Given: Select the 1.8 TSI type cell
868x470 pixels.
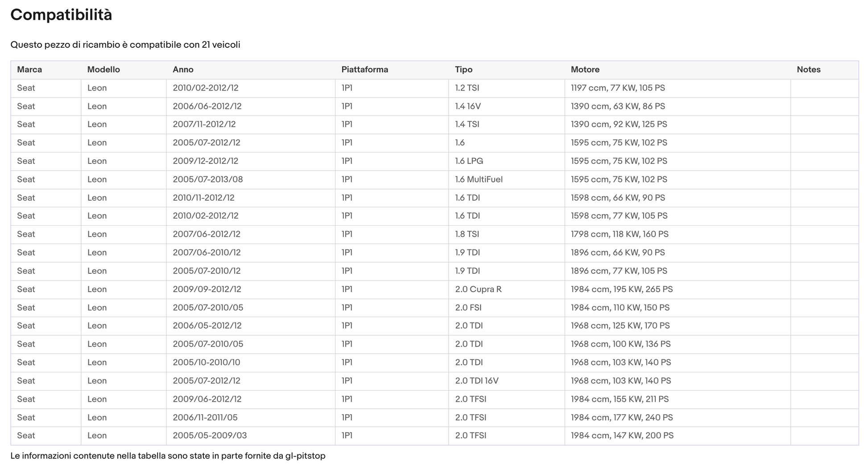Looking at the screenshot, I should pos(467,234).
